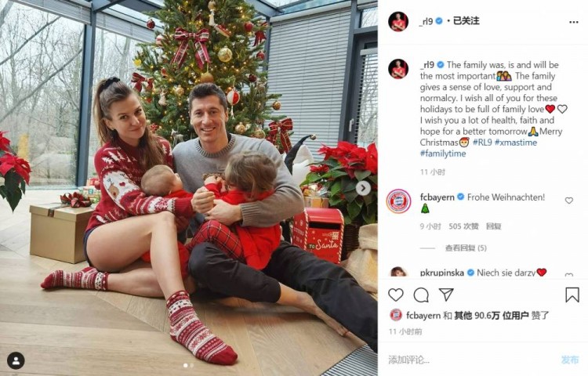The height and width of the screenshot is (376, 588).
Task: Go to next photo with arrow
Action: click(363, 188)
